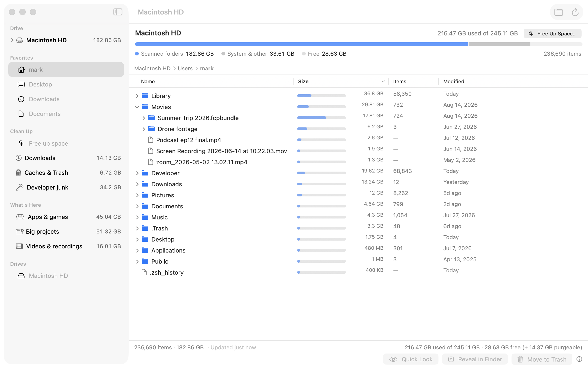
Task: Click the Desktop favorite icon
Action: (21, 84)
